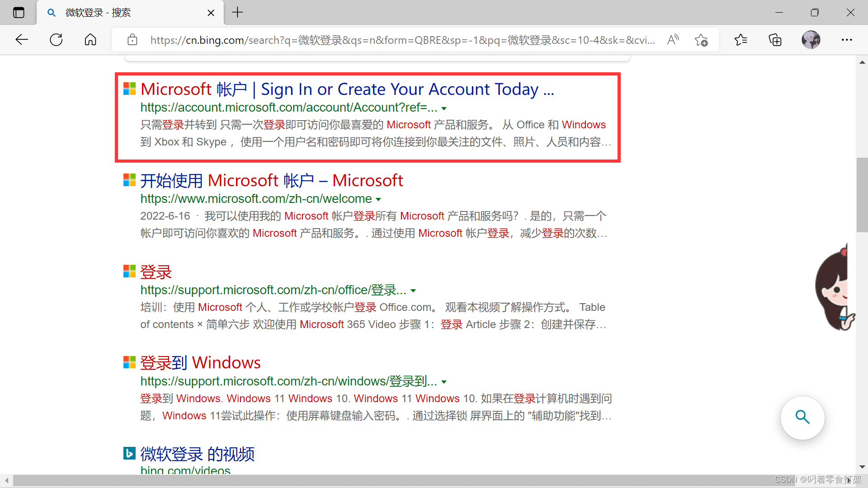Open a new tab with plus button
Image resolution: width=868 pixels, height=488 pixels.
coord(237,13)
